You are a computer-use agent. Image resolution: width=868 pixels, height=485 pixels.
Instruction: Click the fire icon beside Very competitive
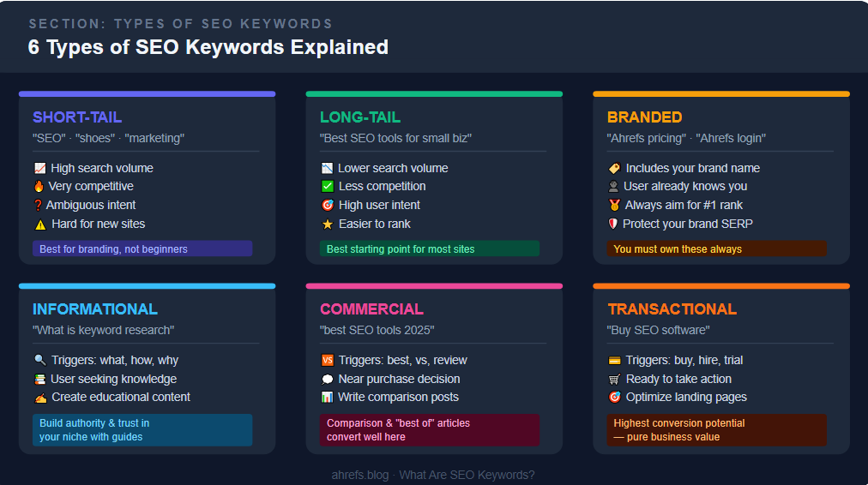tap(39, 186)
